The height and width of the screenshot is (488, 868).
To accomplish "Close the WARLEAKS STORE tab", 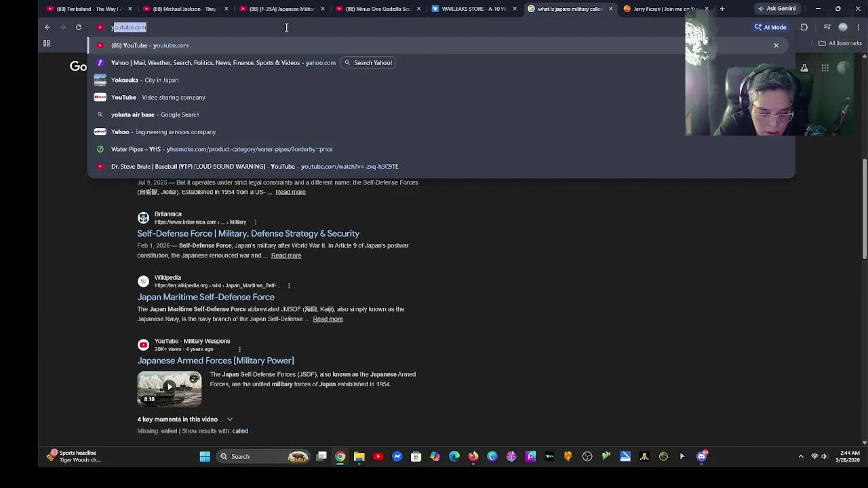I will (x=515, y=9).
